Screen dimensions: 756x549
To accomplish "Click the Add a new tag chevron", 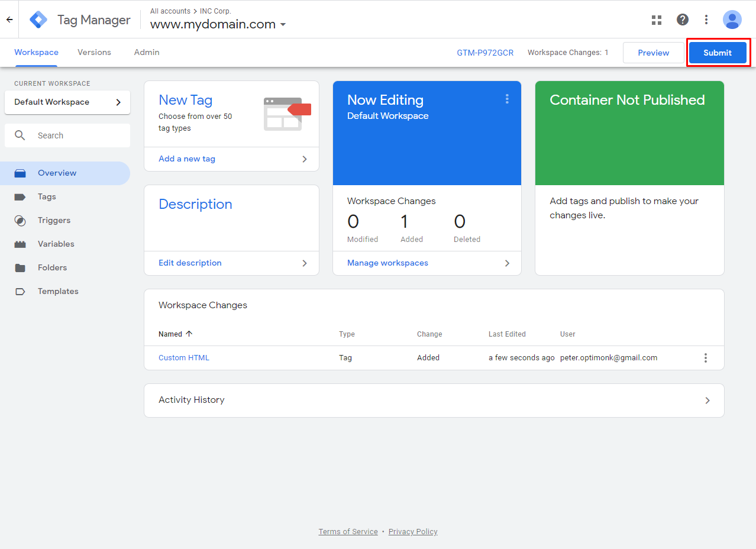I will (305, 159).
